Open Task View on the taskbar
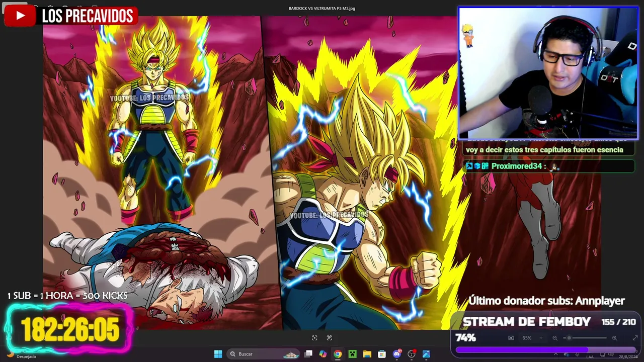644x362 pixels. pyautogui.click(x=308, y=354)
